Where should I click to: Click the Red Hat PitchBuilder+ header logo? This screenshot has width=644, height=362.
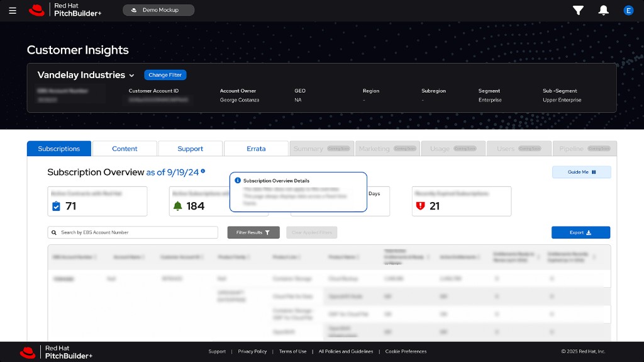tap(65, 10)
